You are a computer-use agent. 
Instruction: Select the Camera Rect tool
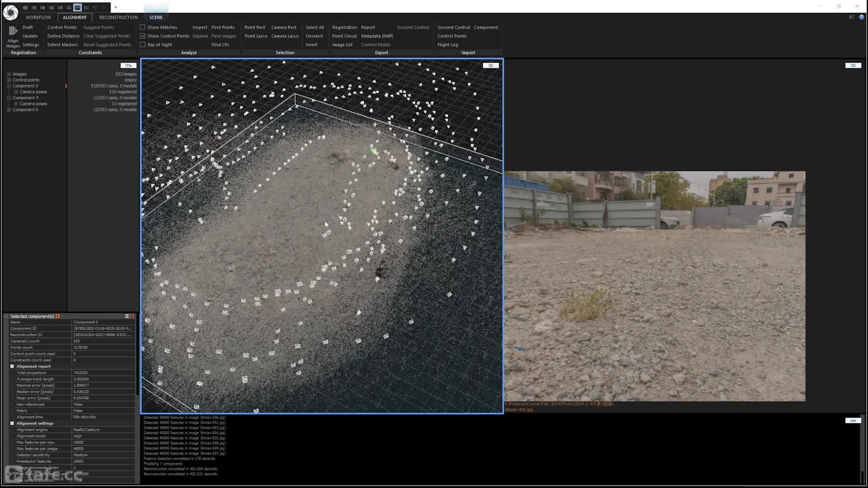click(x=283, y=27)
